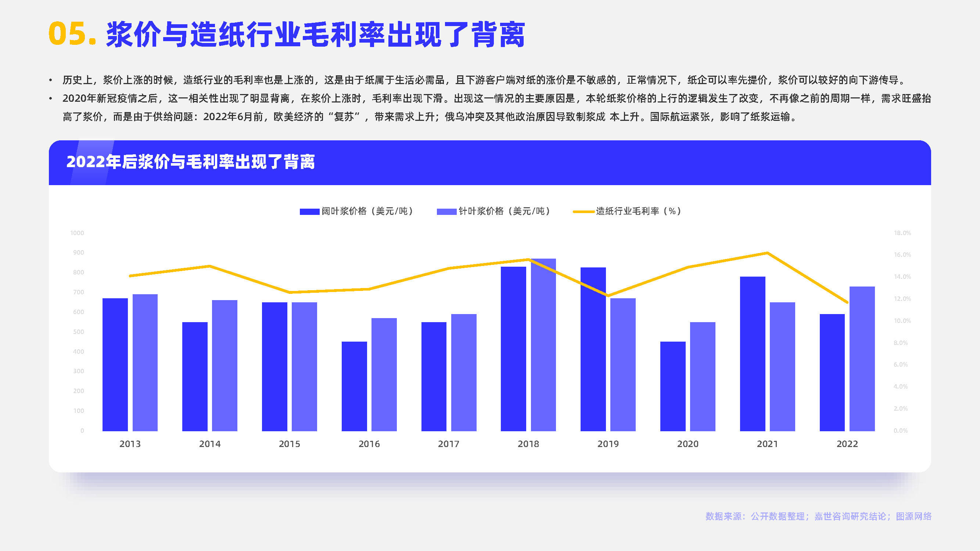Click the 2014 x-axis label

point(209,444)
